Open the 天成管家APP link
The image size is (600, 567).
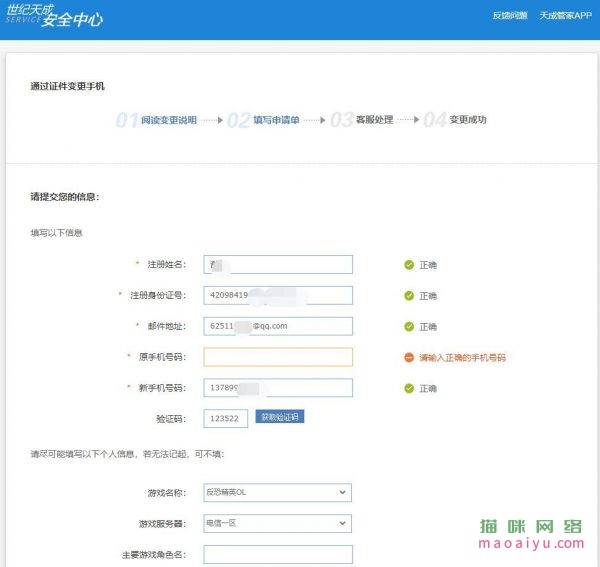coord(565,15)
